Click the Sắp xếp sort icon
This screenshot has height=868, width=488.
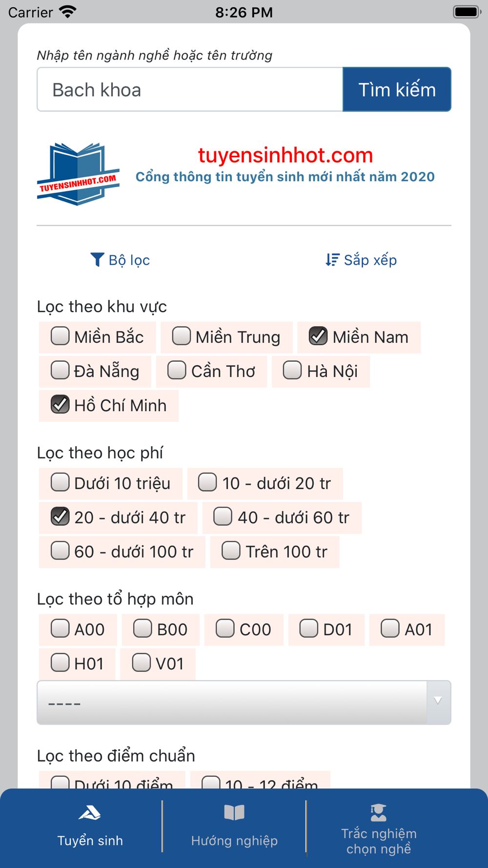332,260
